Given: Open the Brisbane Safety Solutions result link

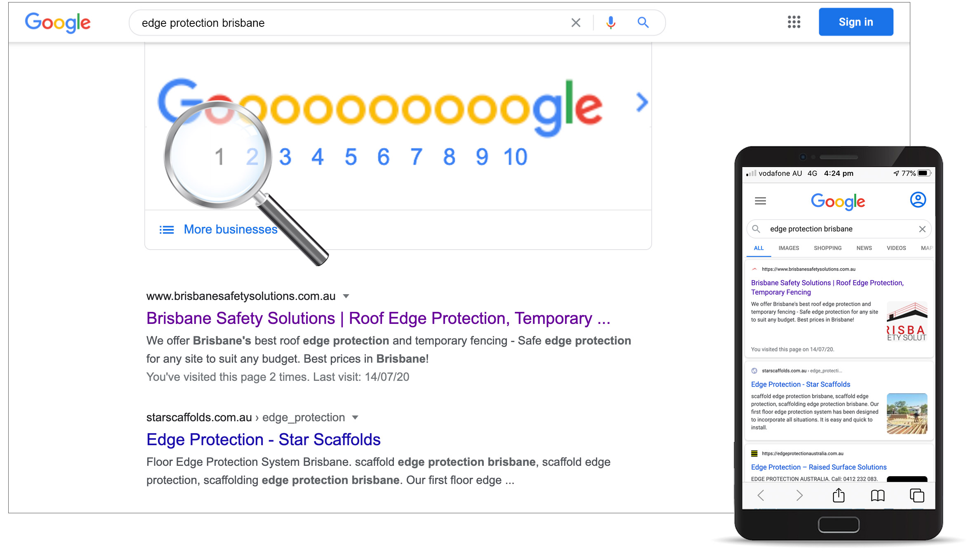Looking at the screenshot, I should point(378,319).
